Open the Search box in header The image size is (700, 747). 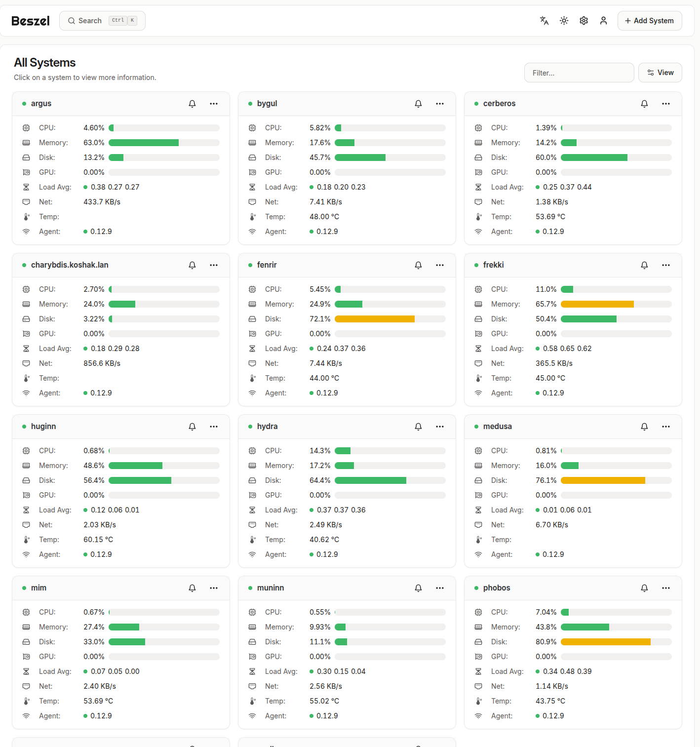[x=102, y=21]
